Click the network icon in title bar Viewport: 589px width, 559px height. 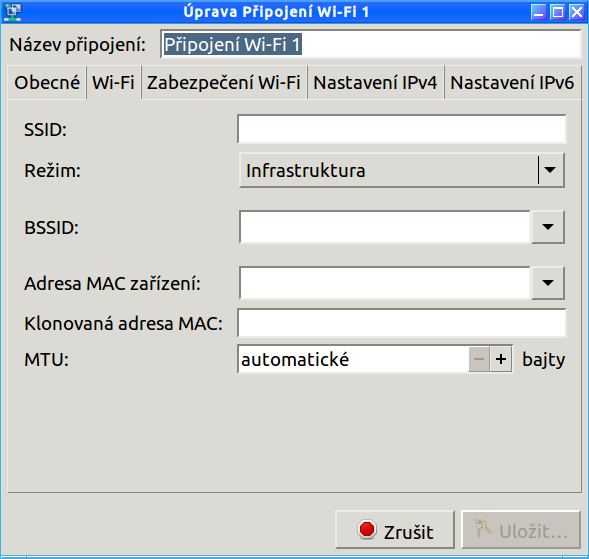(12, 12)
